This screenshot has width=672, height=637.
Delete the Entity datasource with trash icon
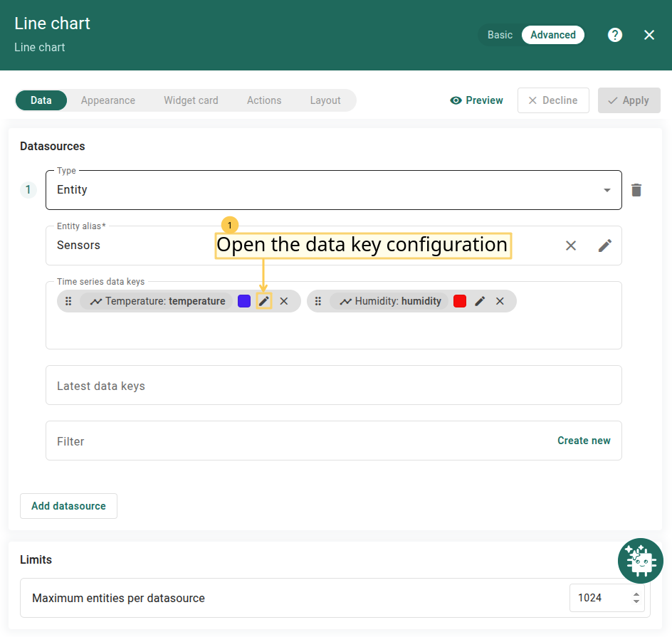coord(636,190)
